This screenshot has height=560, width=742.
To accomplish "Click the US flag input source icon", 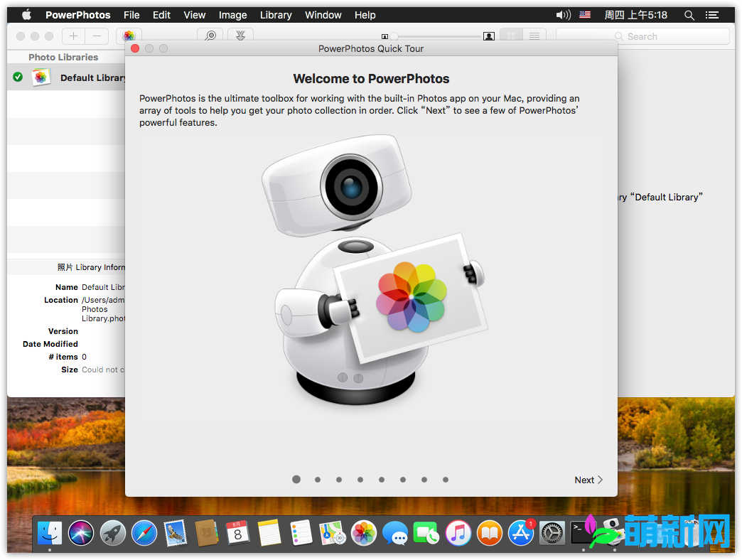I will (585, 15).
